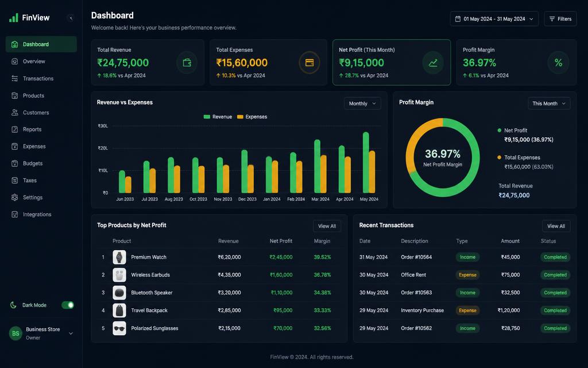Open the Transactions menu item
Viewport: 588px width, 368px height.
pos(41,78)
